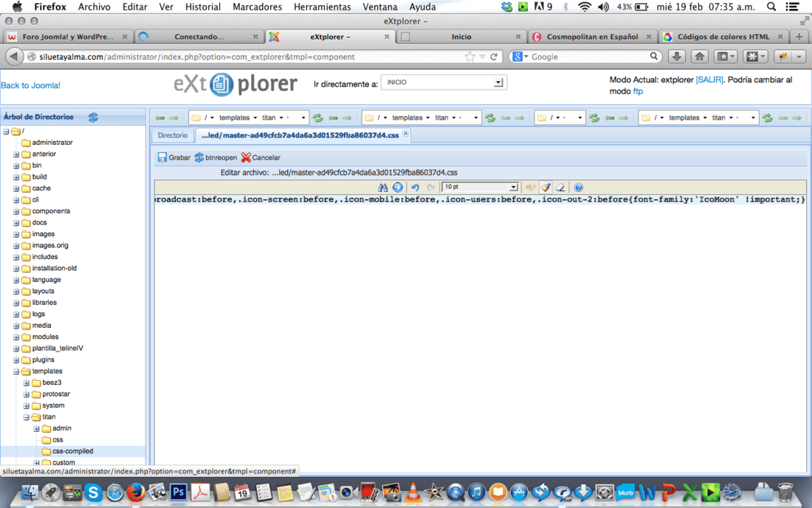This screenshot has height=508, width=812.
Task: Click the eXtplorer logo
Action: 235,84
